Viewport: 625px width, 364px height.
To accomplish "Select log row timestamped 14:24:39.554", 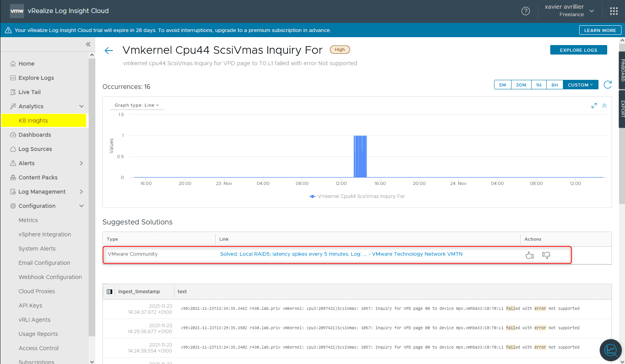I will (x=357, y=348).
